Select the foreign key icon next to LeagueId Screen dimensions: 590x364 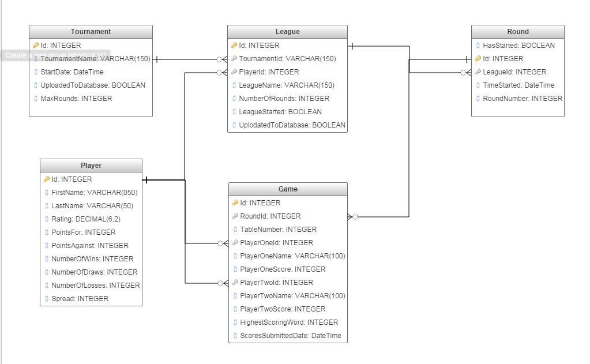click(x=479, y=72)
